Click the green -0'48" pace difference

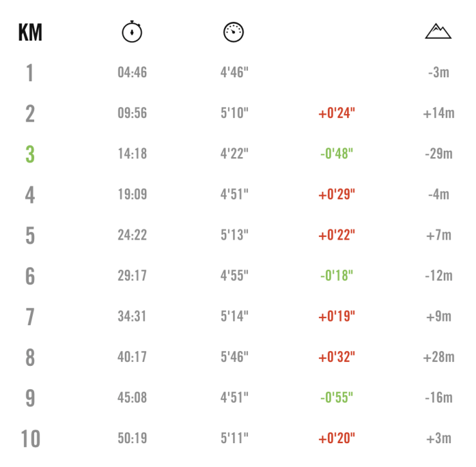click(x=337, y=154)
